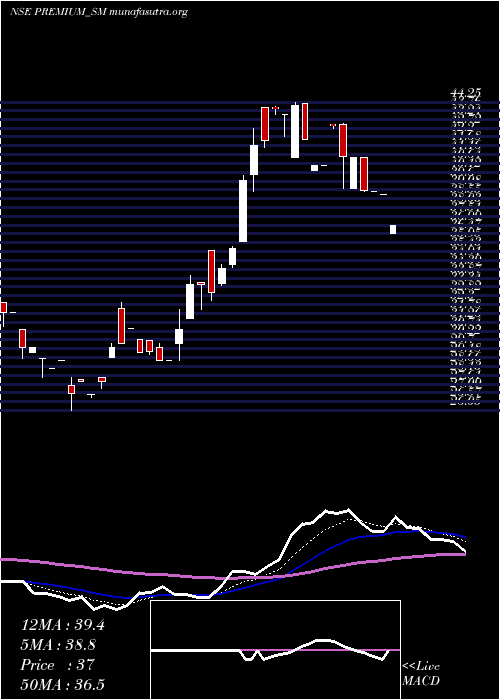Click the last small white candlestick on the right
The width and height of the screenshot is (500, 700).
393,229
